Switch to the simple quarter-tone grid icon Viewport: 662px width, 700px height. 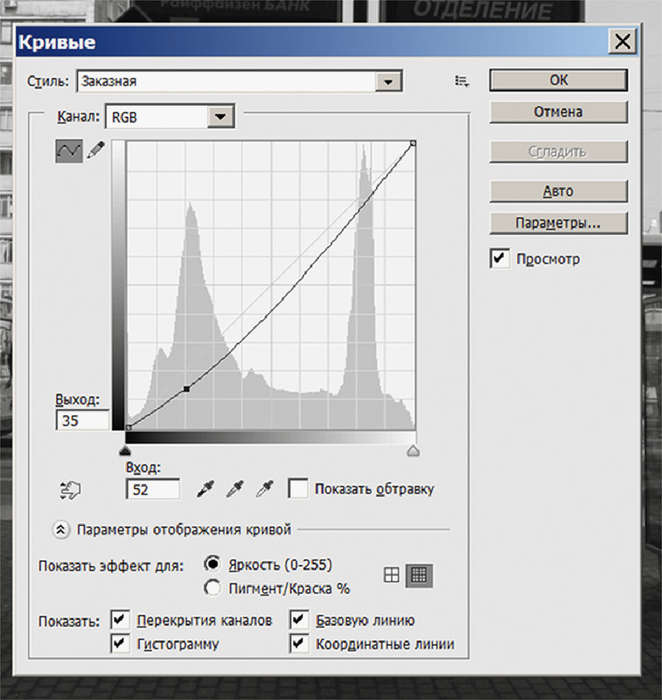click(x=392, y=575)
